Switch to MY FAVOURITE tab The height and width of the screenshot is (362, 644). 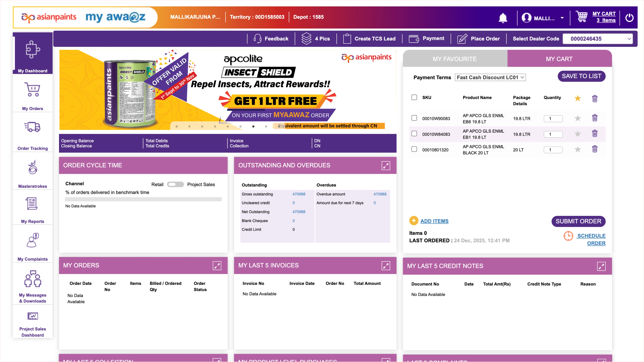(455, 59)
